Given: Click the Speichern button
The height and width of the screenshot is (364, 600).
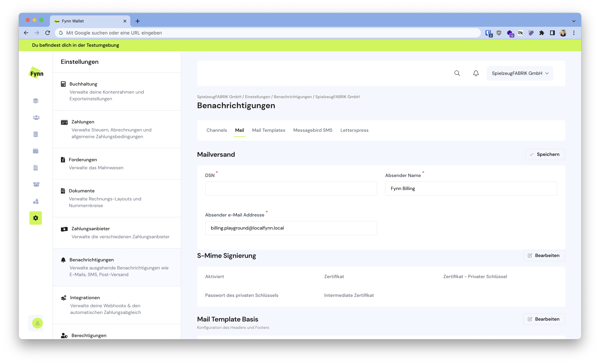Looking at the screenshot, I should pyautogui.click(x=545, y=154).
